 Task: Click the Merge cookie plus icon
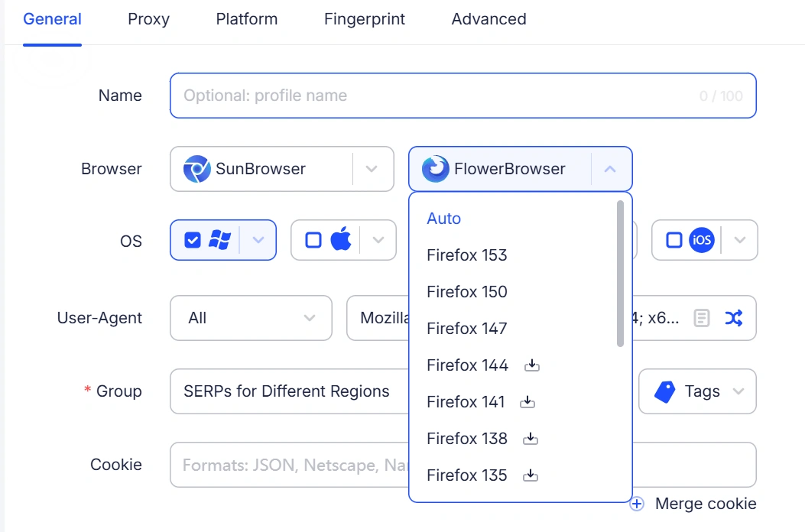click(x=637, y=504)
